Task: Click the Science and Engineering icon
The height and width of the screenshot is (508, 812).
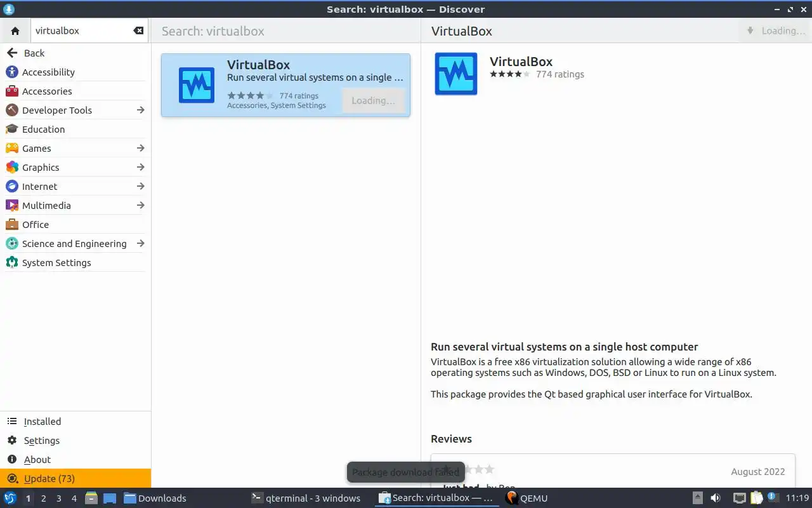Action: coord(12,243)
